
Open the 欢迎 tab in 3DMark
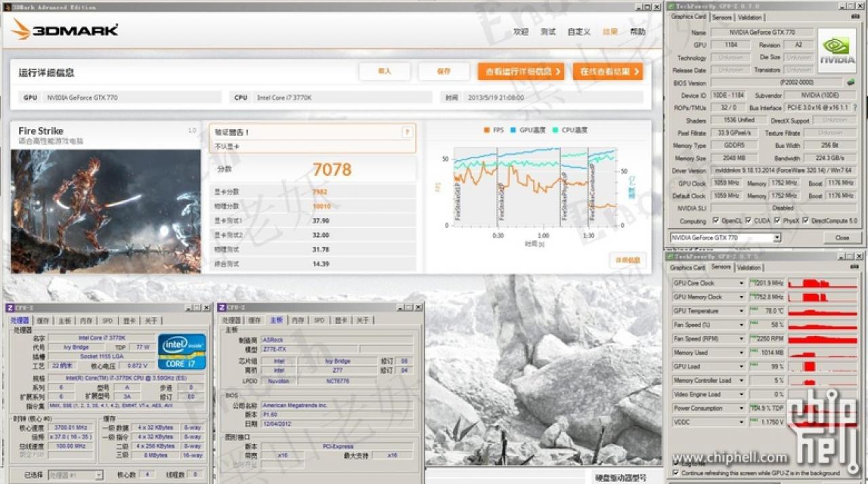tap(521, 32)
